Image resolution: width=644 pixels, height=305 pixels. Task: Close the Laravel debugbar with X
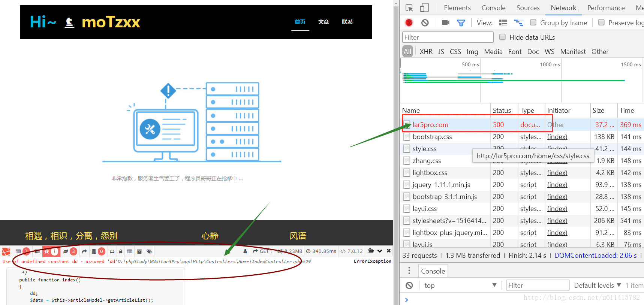point(389,251)
